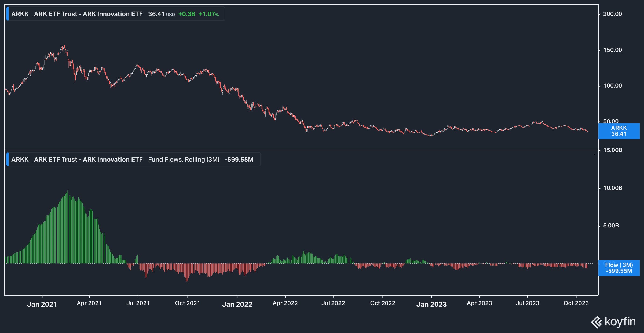Click the Apr 2023 date label

tap(480, 303)
